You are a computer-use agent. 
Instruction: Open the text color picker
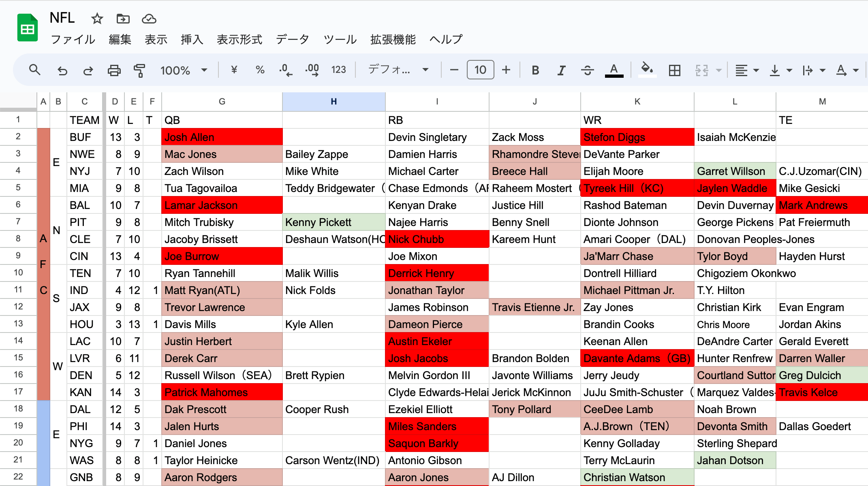[614, 70]
